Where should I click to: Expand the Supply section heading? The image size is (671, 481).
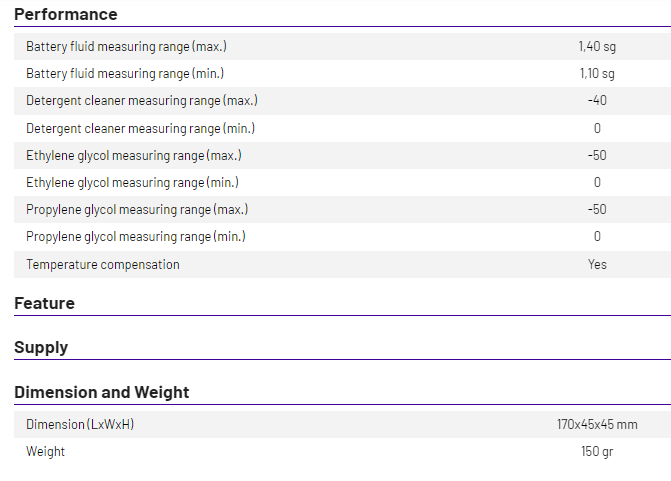41,347
